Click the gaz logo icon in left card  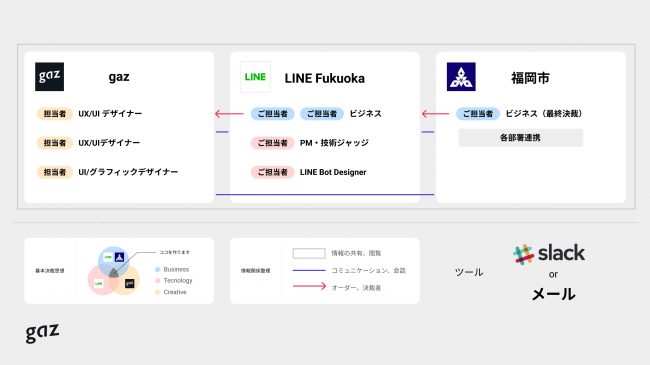click(x=49, y=77)
